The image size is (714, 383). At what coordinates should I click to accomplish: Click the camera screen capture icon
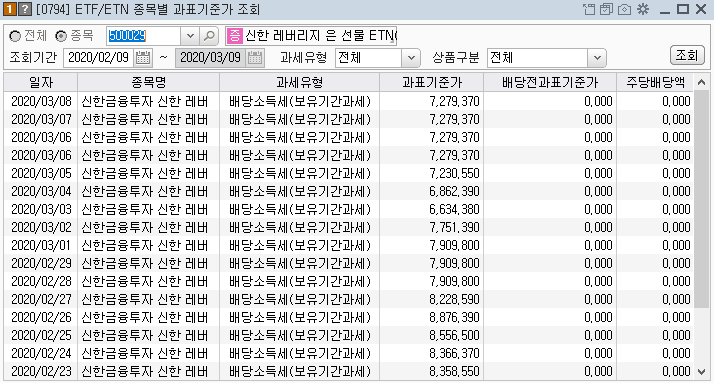click(x=624, y=9)
